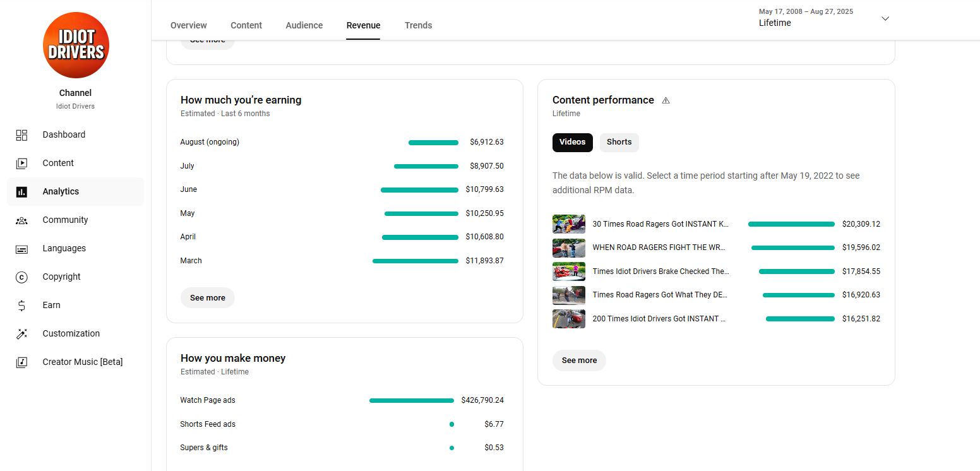
Task: Select the Videos filter chip
Action: coord(572,142)
